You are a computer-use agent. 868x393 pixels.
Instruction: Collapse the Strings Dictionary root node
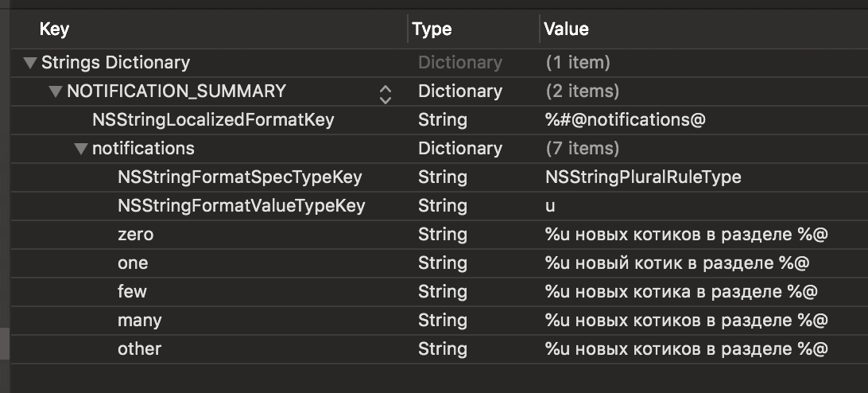pyautogui.click(x=30, y=63)
